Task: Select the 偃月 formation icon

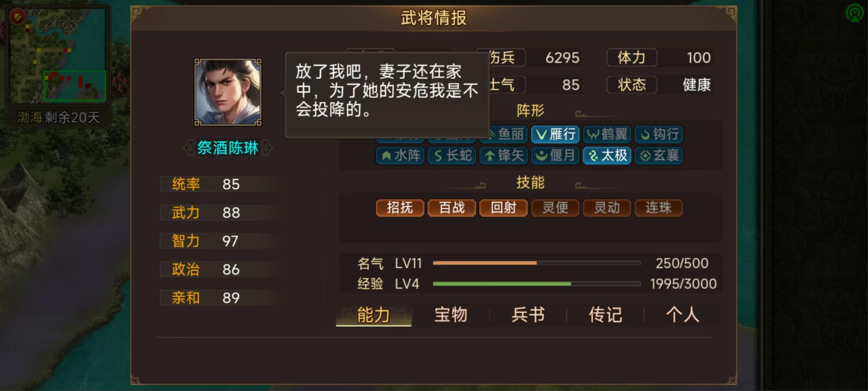Action: point(555,155)
